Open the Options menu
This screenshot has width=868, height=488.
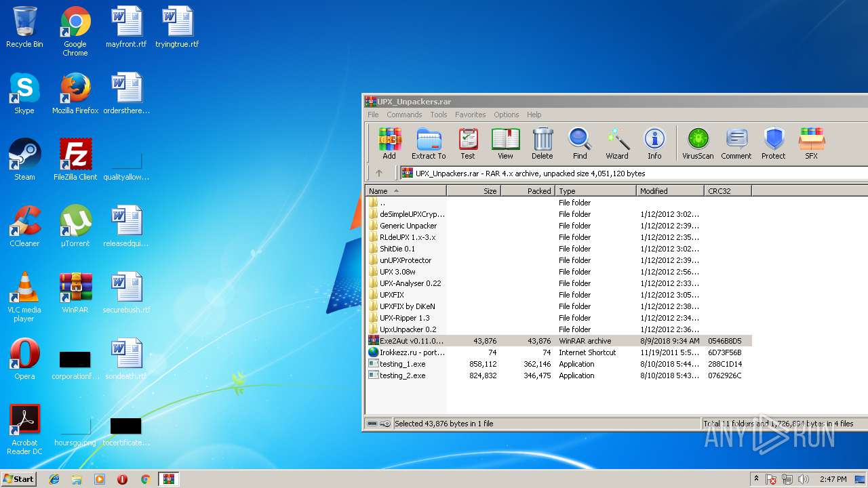pyautogui.click(x=507, y=115)
